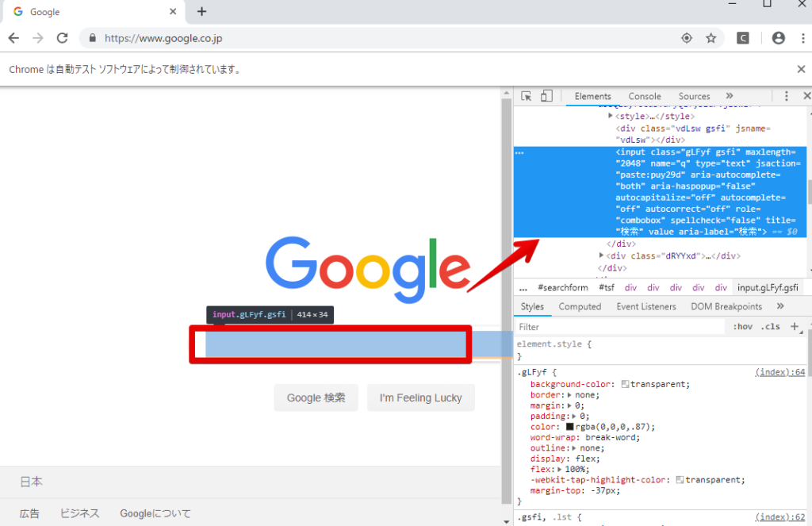The width and height of the screenshot is (812, 526).
Task: Select the #tsf breadcrumb
Action: click(607, 288)
